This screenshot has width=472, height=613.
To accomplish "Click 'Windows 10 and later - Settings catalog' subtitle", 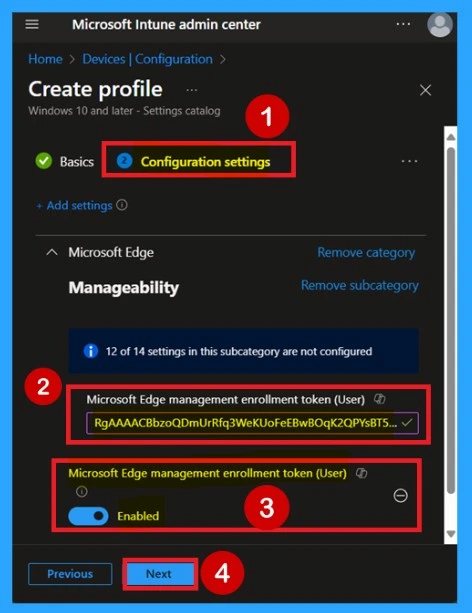I will (124, 111).
